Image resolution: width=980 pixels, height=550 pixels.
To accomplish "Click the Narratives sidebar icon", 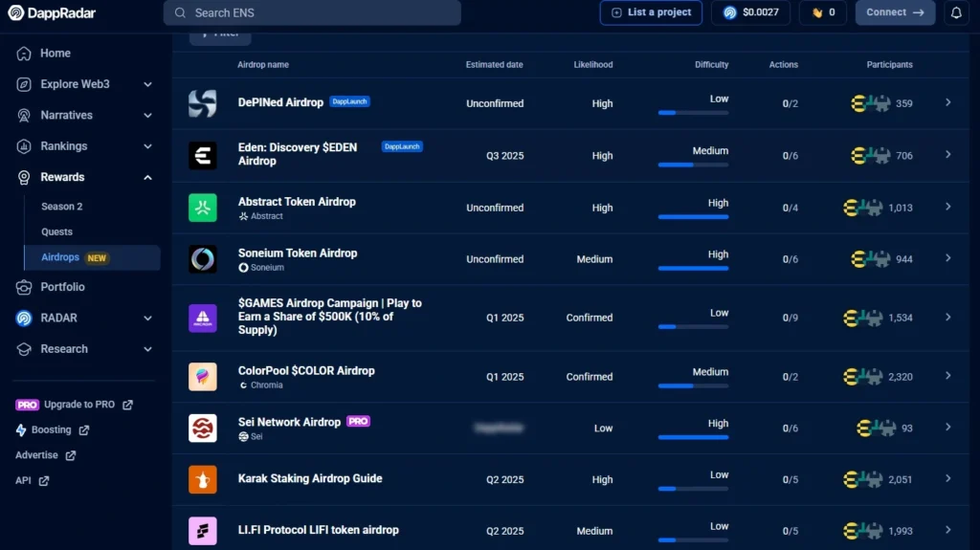I will 24,116.
